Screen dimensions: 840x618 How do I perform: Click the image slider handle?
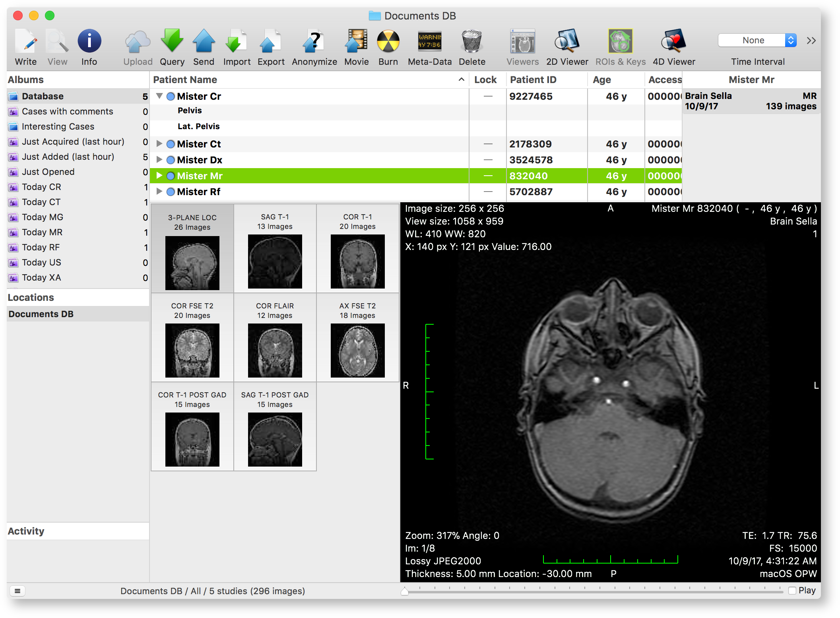point(405,591)
